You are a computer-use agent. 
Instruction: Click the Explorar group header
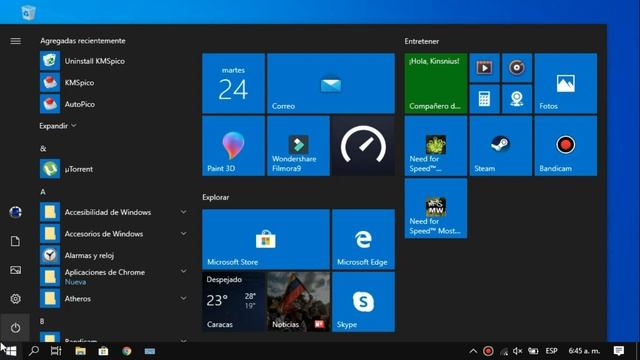(216, 197)
